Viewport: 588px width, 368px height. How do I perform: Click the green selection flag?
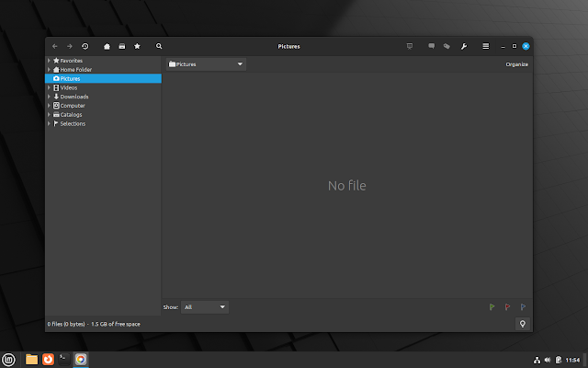pyautogui.click(x=492, y=307)
